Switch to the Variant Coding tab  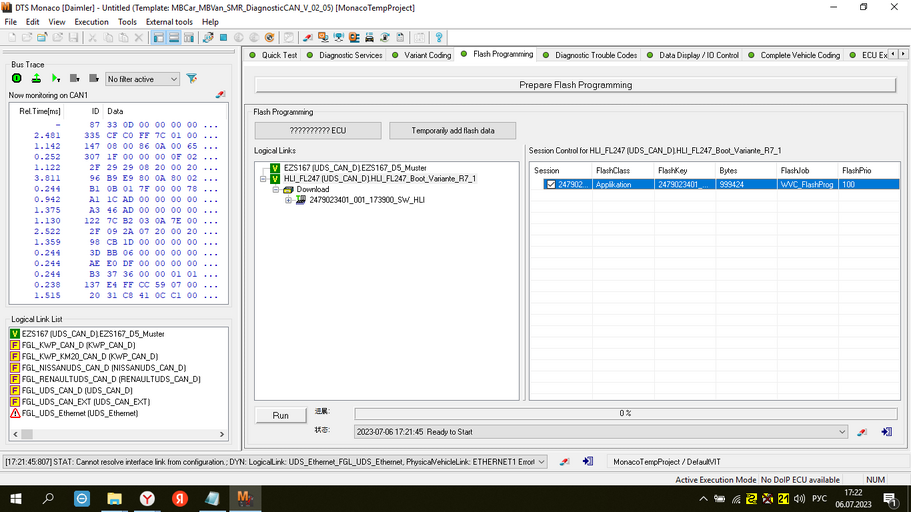click(x=422, y=55)
